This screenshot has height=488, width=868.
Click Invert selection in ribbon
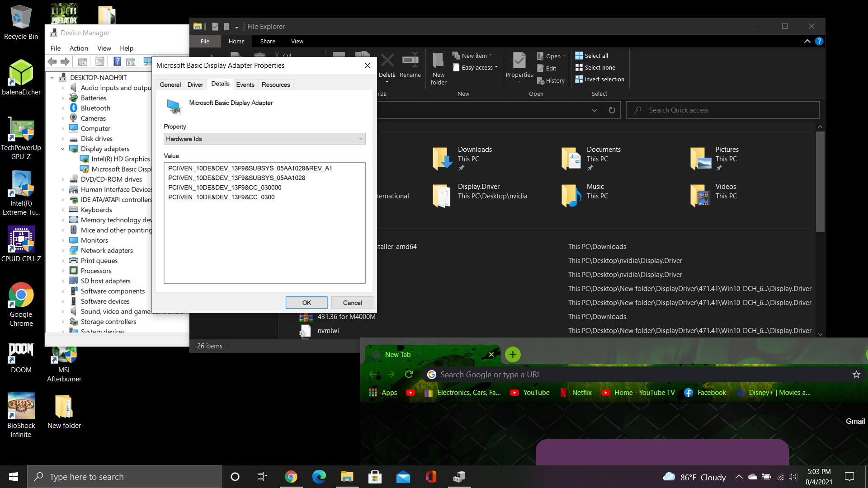(599, 79)
